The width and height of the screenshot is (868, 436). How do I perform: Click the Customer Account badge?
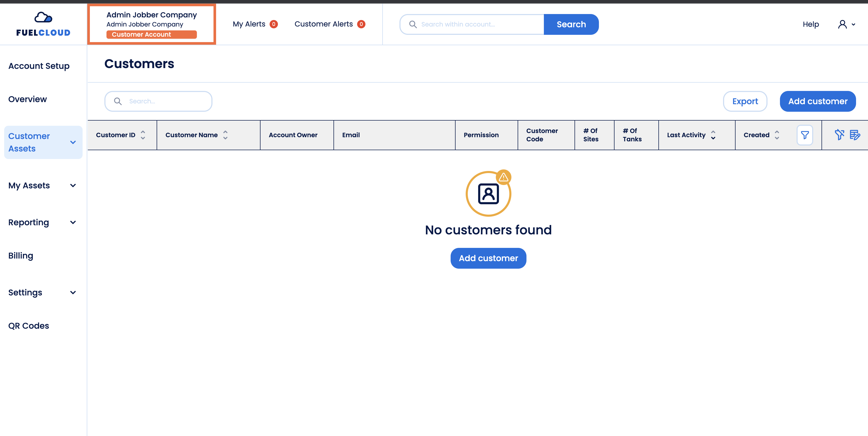152,34
